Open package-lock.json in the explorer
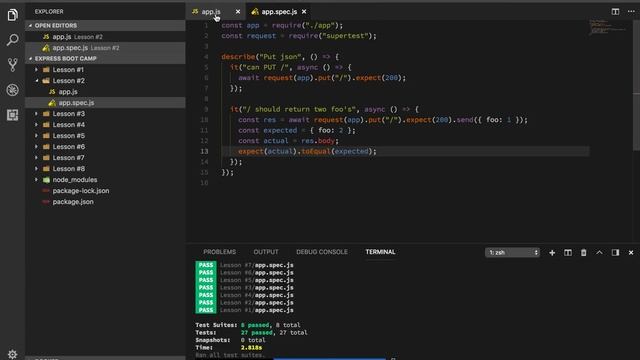The width and height of the screenshot is (640, 360). click(105, 191)
